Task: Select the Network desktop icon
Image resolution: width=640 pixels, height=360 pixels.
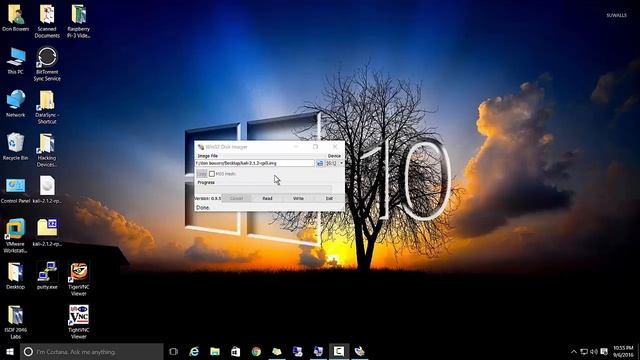Action: click(16, 104)
